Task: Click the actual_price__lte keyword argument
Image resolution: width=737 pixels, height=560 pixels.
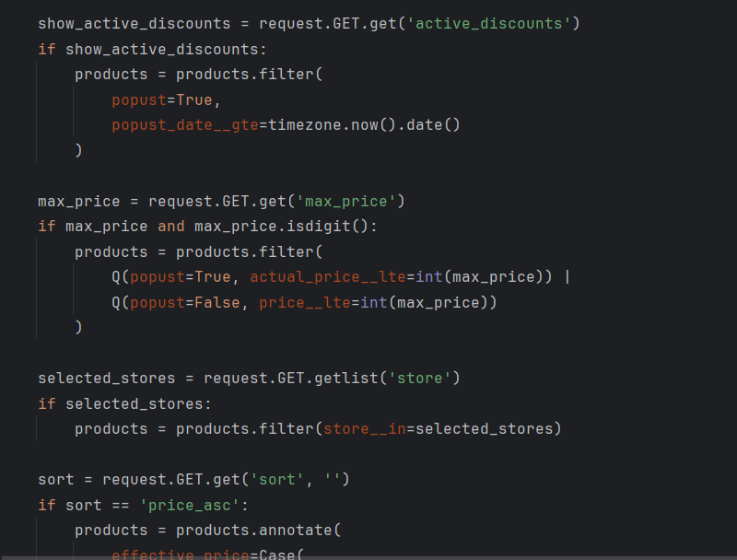Action: [327, 277]
